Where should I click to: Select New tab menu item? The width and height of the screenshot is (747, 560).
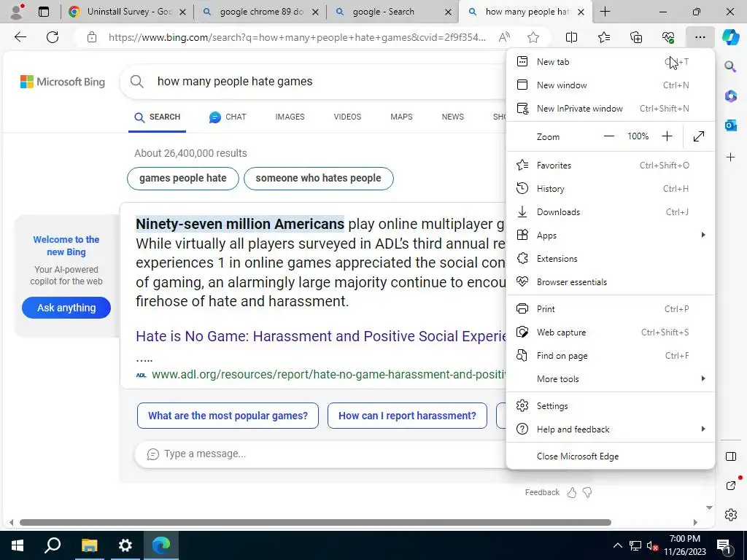coord(611,62)
